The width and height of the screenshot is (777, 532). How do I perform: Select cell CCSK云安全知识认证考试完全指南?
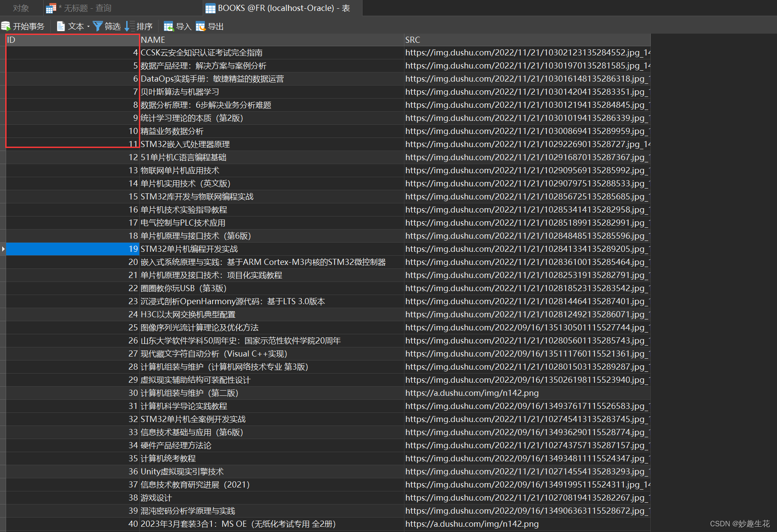272,52
